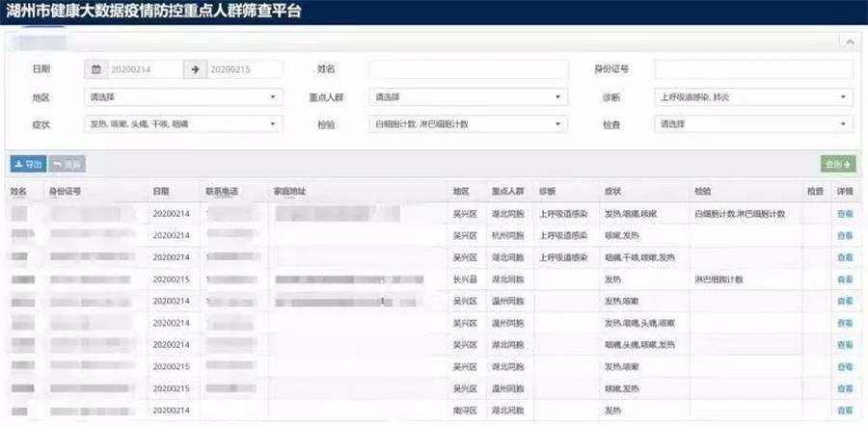The height and width of the screenshot is (427, 868).
Task: Open the 地区 region dropdown
Action: pyautogui.click(x=183, y=97)
